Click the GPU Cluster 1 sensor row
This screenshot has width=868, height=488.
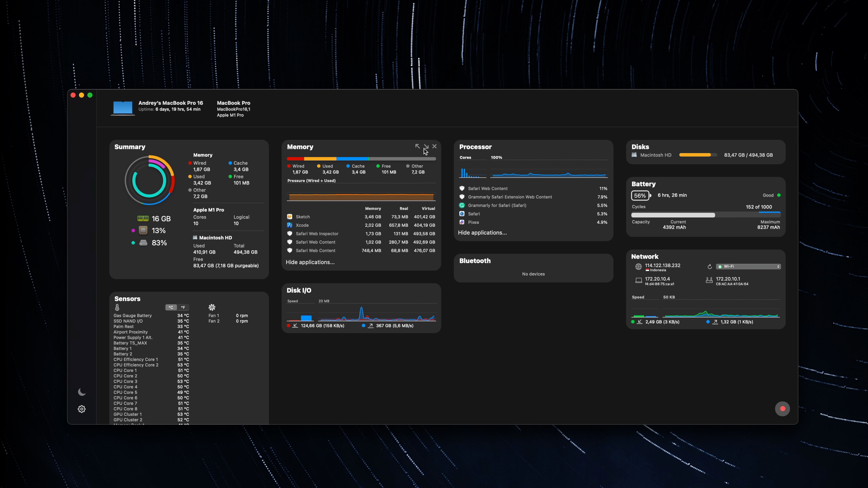[151, 414]
